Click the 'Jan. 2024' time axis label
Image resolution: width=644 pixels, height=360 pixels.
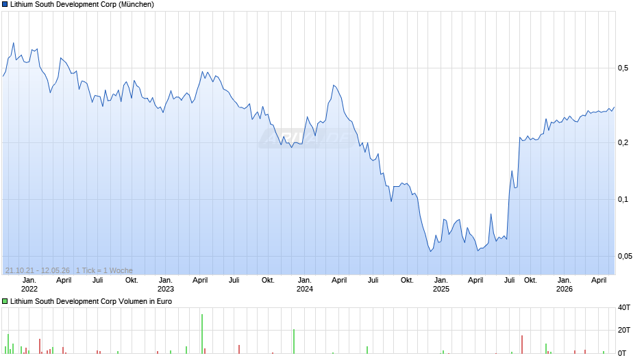tap(304, 285)
